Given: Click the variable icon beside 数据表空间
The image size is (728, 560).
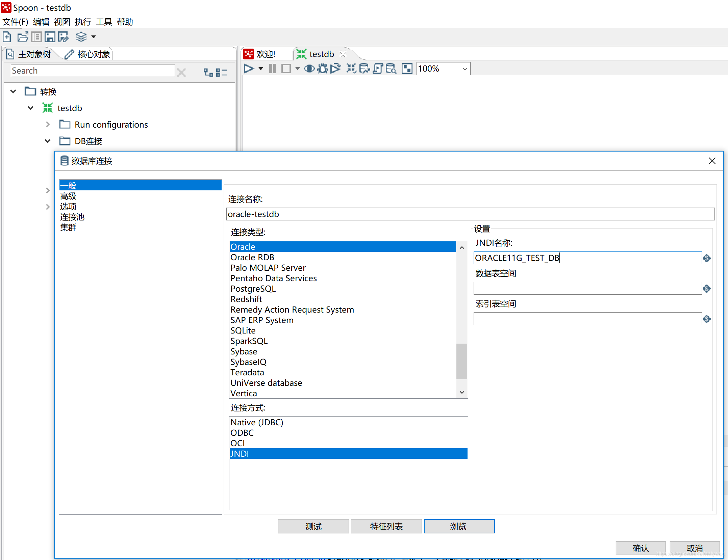Looking at the screenshot, I should coord(707,289).
